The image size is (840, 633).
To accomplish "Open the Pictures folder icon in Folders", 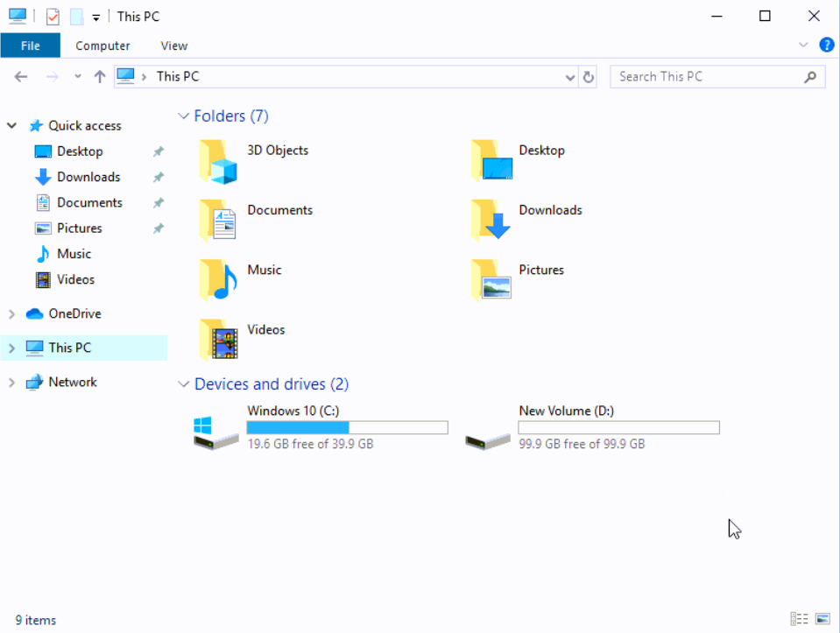I will pyautogui.click(x=491, y=279).
